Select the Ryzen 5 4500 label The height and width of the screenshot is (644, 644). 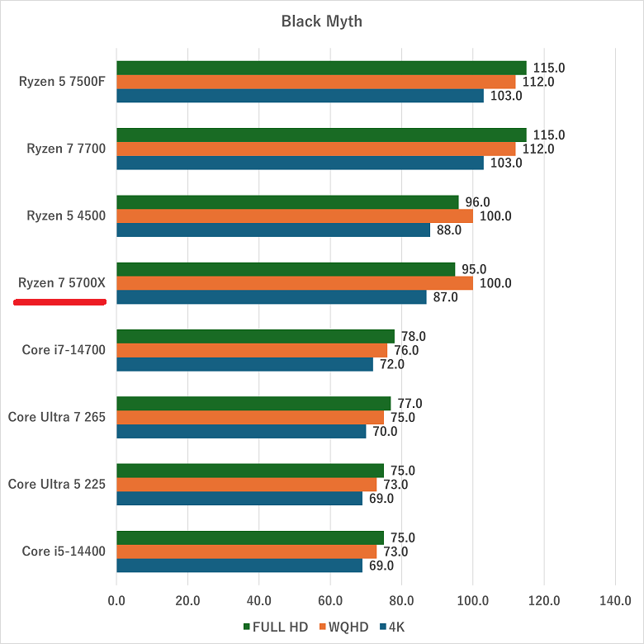(x=66, y=215)
